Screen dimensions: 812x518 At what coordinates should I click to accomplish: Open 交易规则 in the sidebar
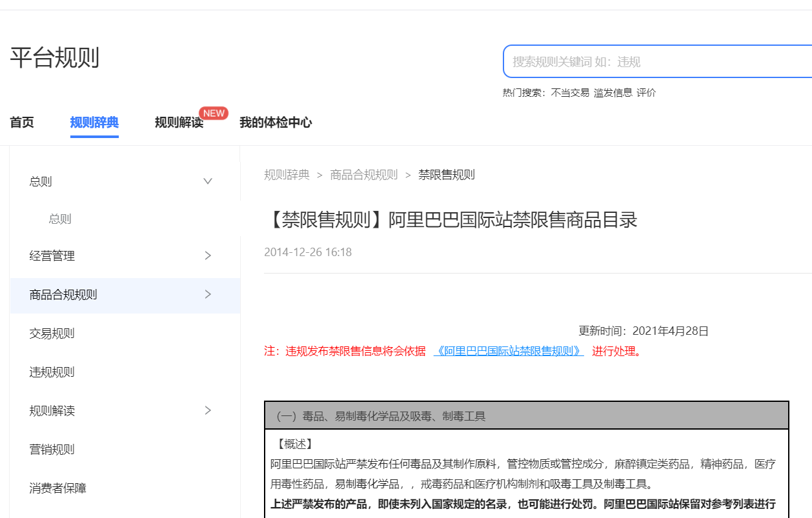[x=52, y=333]
